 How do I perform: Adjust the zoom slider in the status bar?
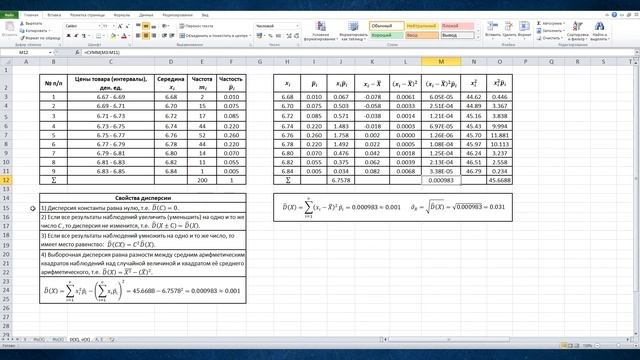tap(617, 346)
